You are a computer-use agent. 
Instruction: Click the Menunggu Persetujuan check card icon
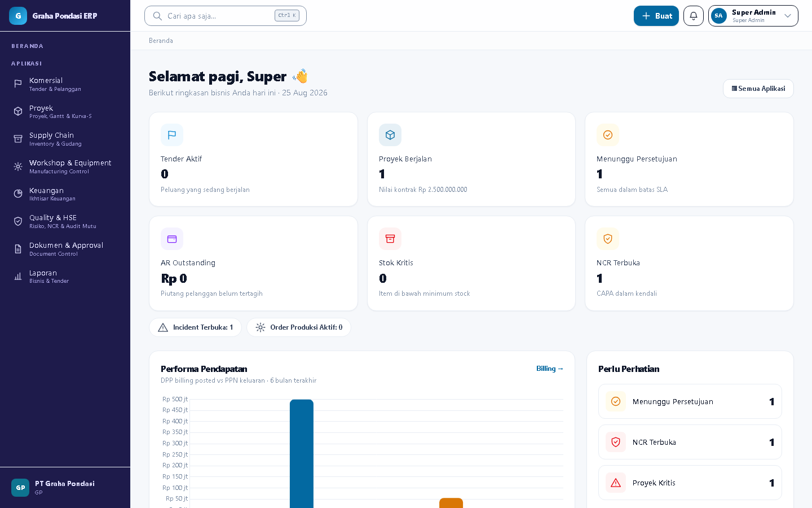coord(608,135)
